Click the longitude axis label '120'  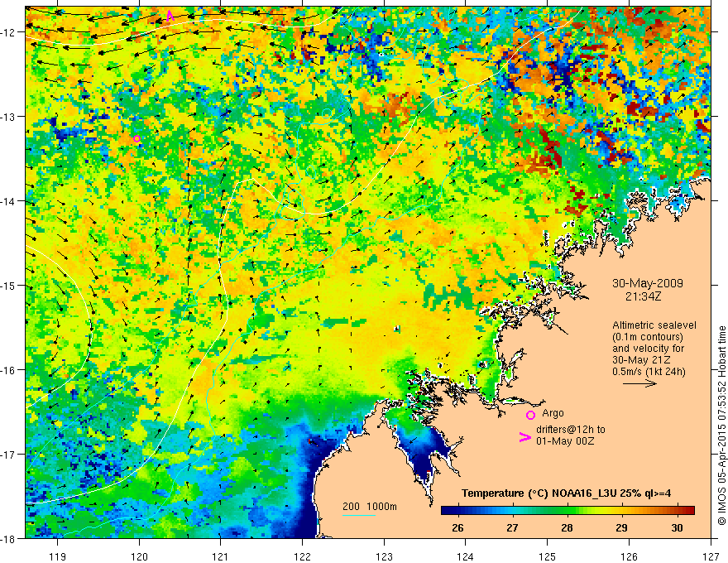coord(139,556)
